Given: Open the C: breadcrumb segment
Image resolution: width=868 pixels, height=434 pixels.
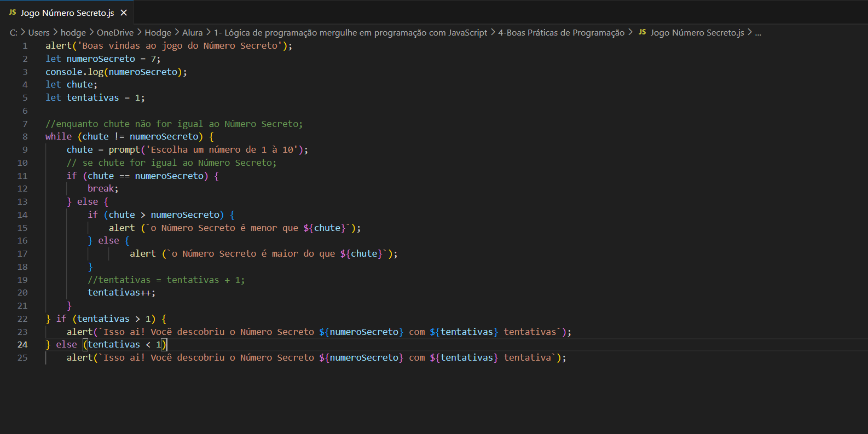Looking at the screenshot, I should click(x=14, y=33).
